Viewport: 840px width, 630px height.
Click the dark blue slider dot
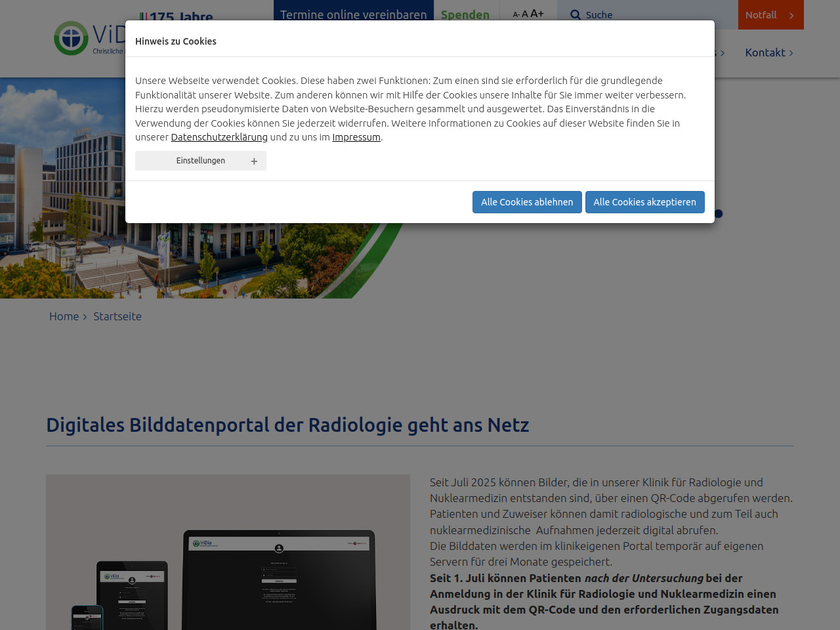(x=719, y=213)
